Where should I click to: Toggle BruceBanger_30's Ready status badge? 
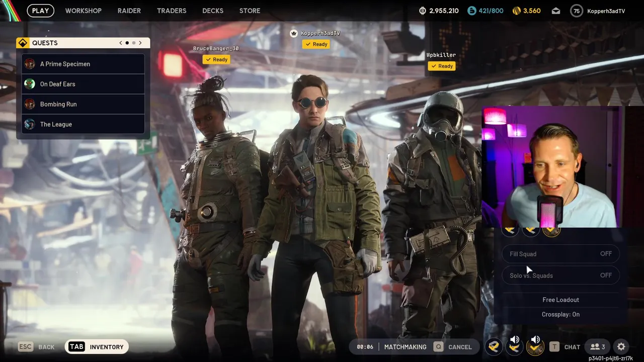tap(216, 59)
